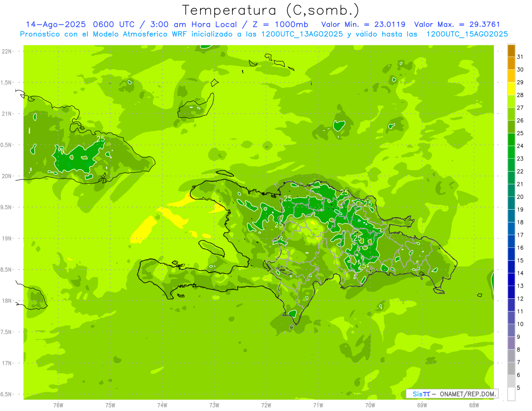Screen dimensions: 532x411
Task: Click the color bar label "31"
Action: point(520,57)
